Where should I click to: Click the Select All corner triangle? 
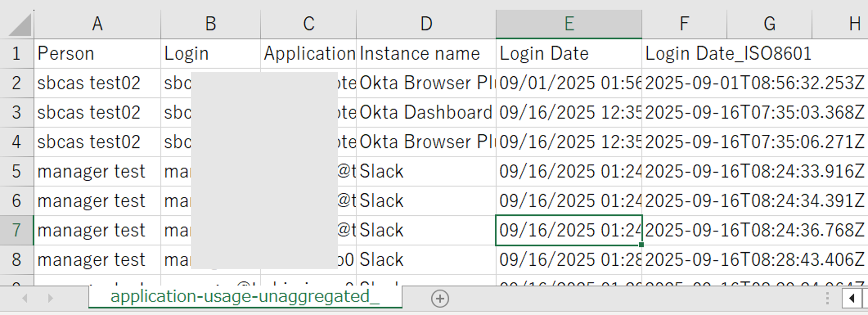(19, 25)
